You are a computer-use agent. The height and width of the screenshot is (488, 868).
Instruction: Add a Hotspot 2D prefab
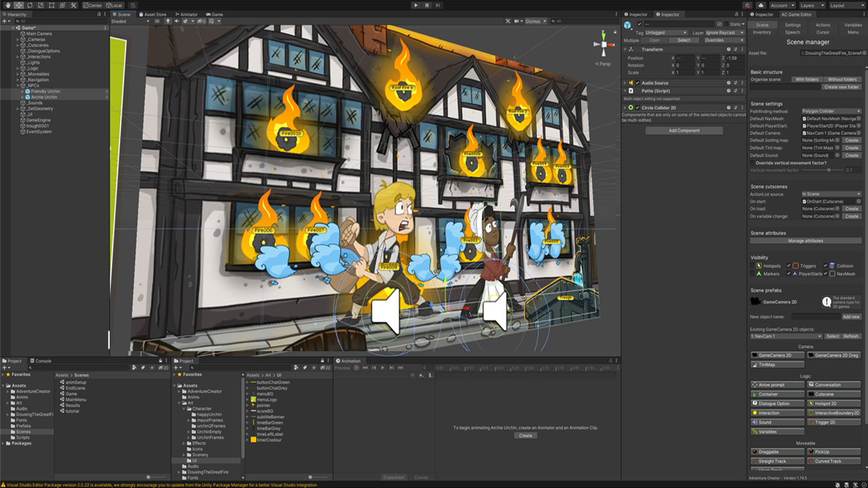click(x=834, y=404)
